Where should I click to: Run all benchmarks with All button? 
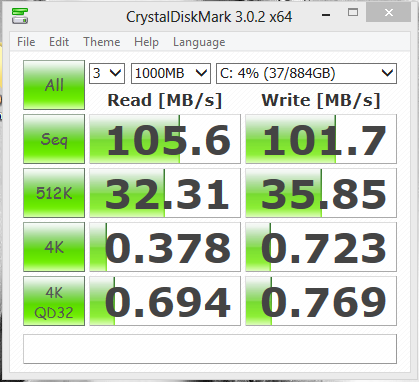[x=54, y=85]
